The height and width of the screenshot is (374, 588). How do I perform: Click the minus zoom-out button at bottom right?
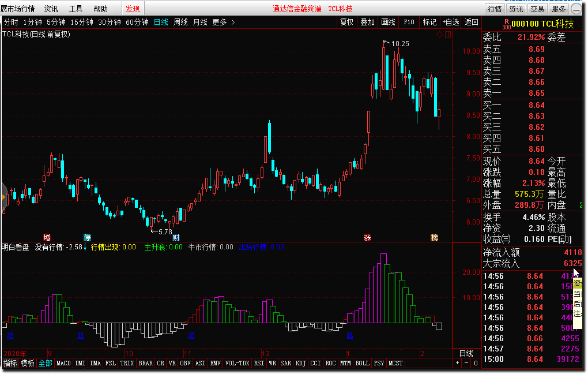[x=466, y=363]
